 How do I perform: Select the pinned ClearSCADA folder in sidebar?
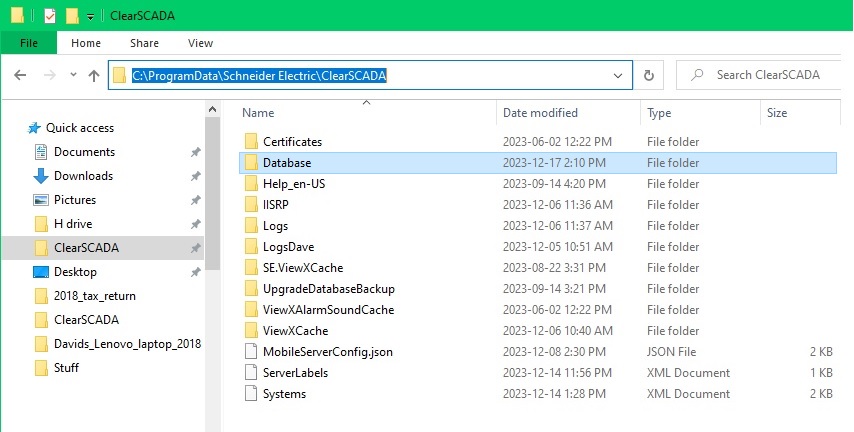click(x=103, y=248)
